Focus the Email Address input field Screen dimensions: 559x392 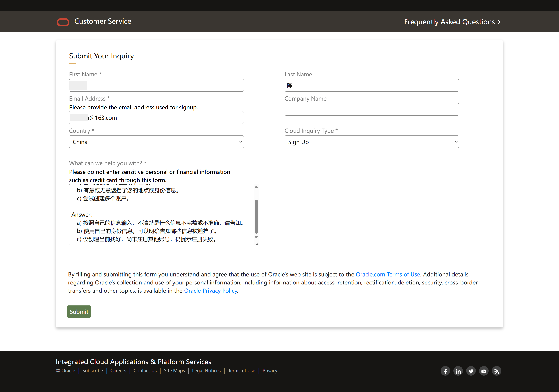[156, 118]
